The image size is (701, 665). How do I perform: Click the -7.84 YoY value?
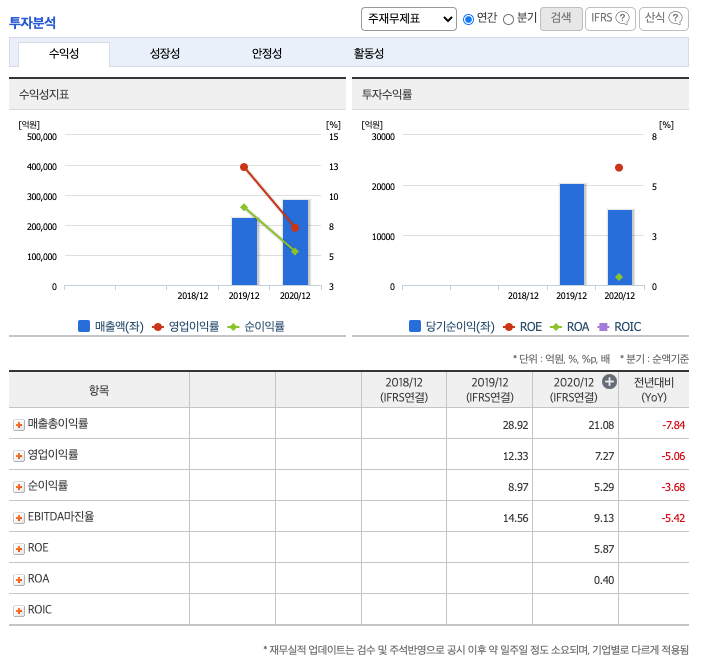tap(673, 425)
